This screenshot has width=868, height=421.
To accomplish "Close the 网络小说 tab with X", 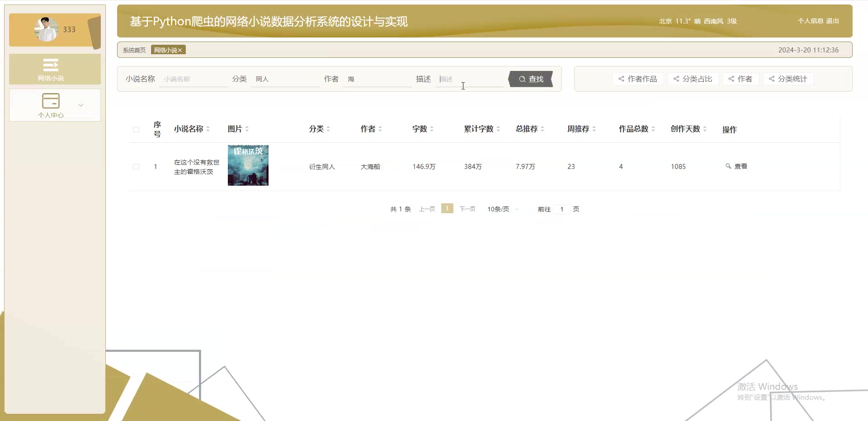I will (180, 50).
